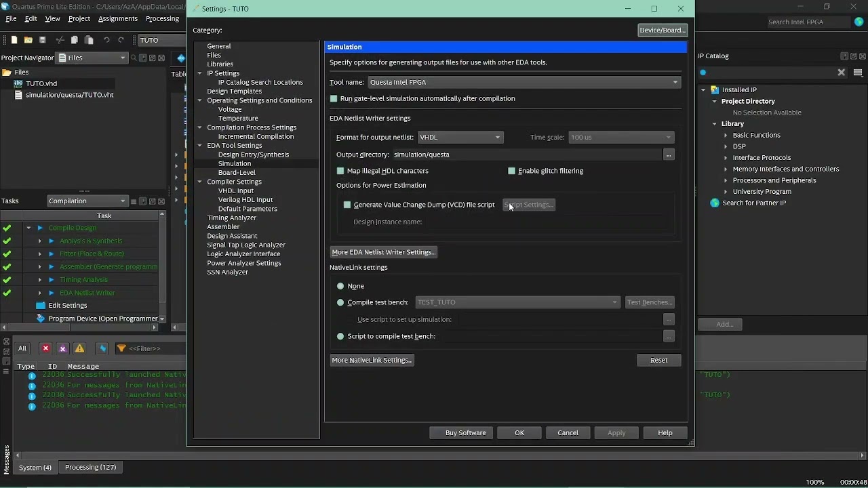
Task: Select Board-Level in category tree
Action: pos(237,173)
